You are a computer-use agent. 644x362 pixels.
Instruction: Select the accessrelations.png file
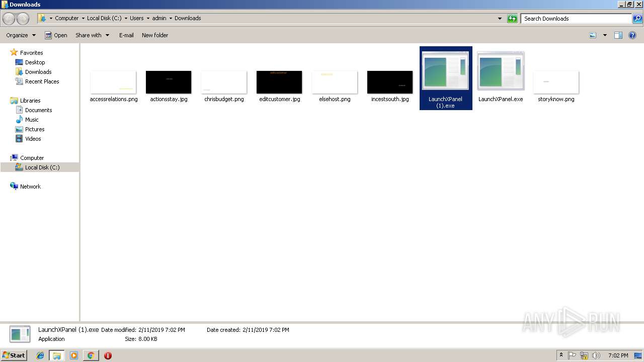(x=114, y=86)
